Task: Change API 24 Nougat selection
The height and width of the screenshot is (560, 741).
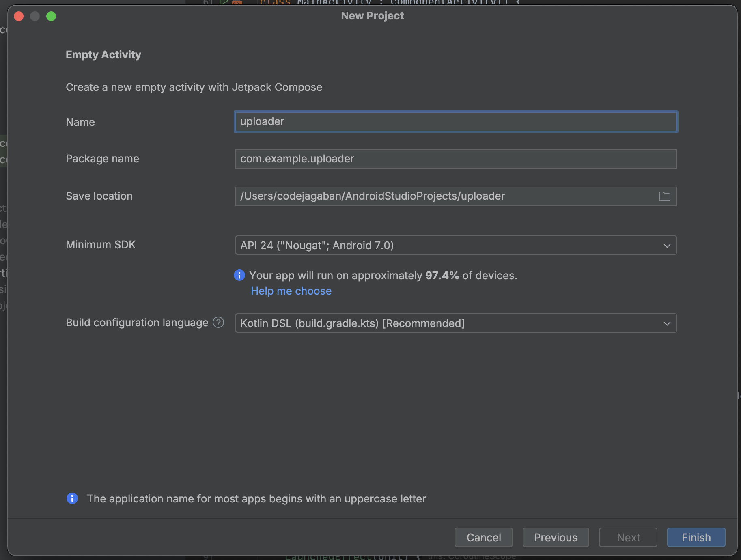Action: (x=455, y=245)
